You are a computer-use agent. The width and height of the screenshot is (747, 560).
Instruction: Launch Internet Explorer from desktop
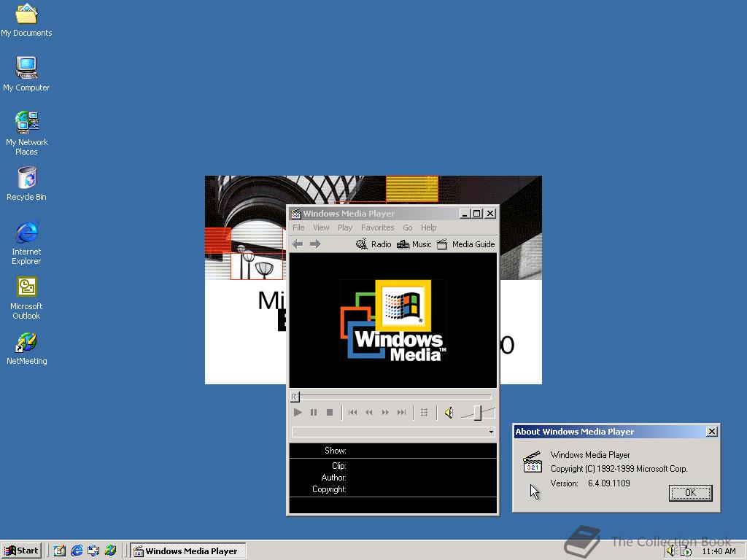point(27,243)
